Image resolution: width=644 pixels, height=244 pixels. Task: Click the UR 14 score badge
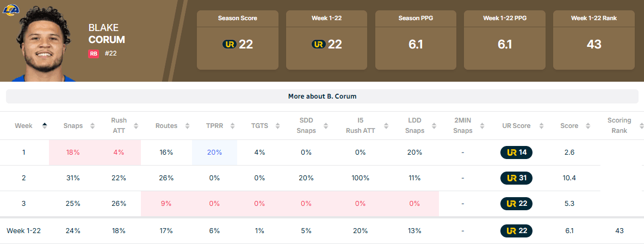[516, 152]
